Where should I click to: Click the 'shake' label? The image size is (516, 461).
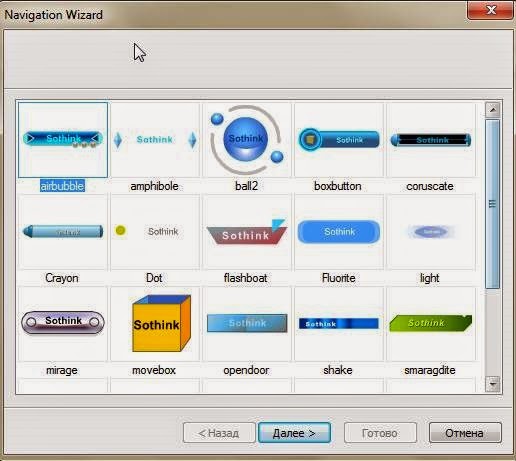point(338,370)
